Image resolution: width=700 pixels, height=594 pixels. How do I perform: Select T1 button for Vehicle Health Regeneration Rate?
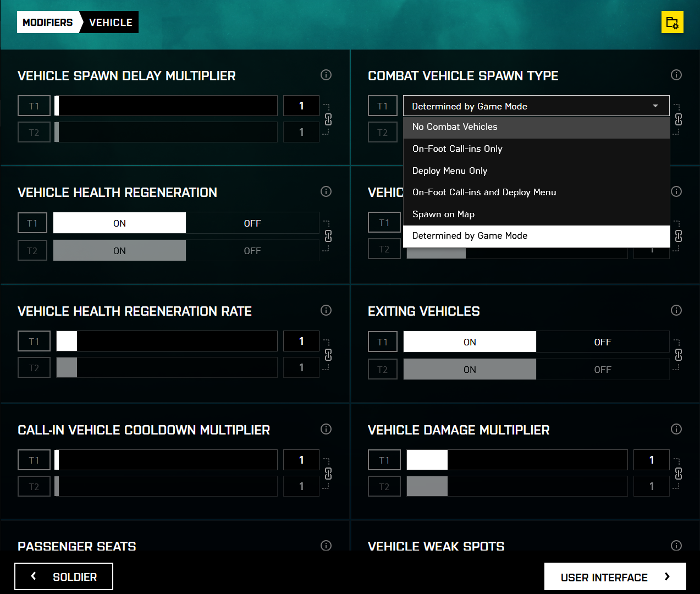34,341
